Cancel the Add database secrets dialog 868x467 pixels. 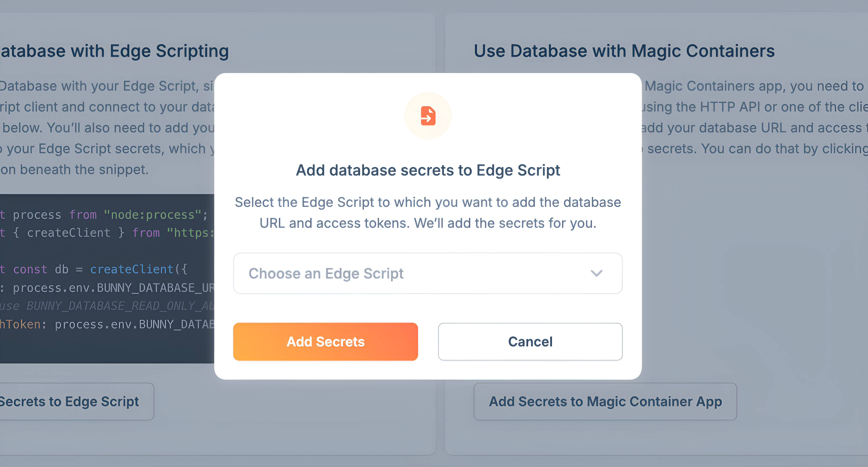coord(530,341)
